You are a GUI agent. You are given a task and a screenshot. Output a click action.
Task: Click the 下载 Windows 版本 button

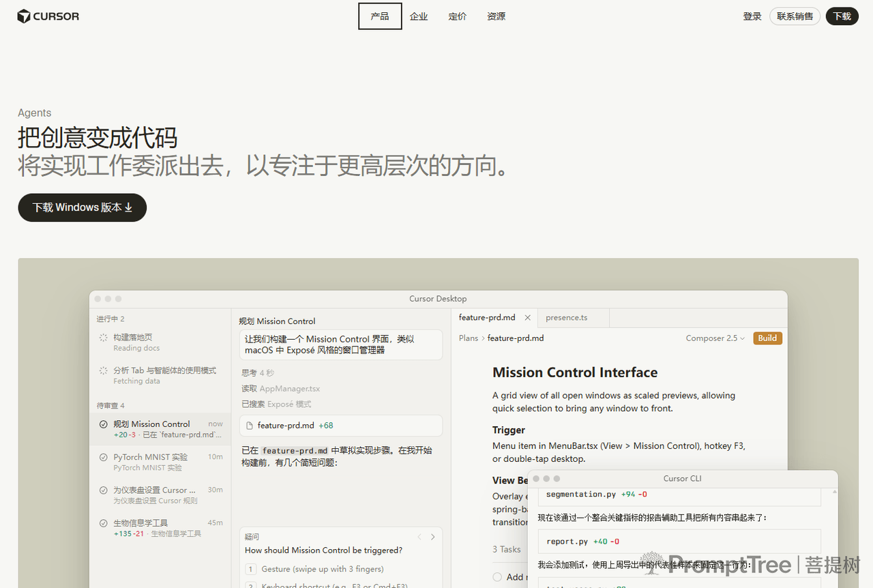[x=83, y=207]
